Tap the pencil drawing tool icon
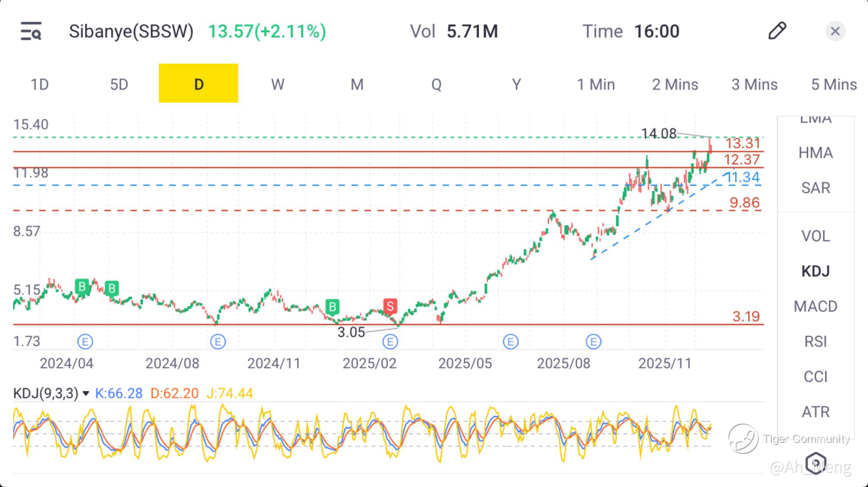This screenshot has height=487, width=868. pyautogui.click(x=777, y=31)
